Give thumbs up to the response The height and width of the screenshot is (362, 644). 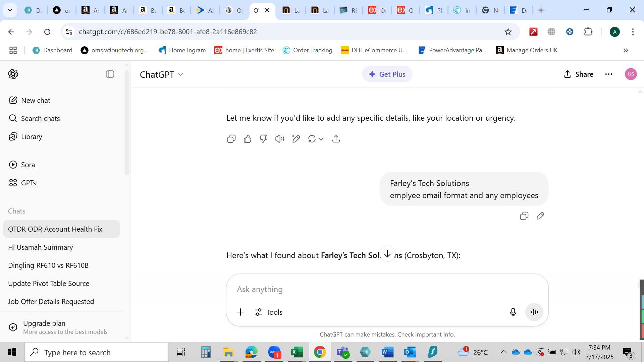point(248,139)
